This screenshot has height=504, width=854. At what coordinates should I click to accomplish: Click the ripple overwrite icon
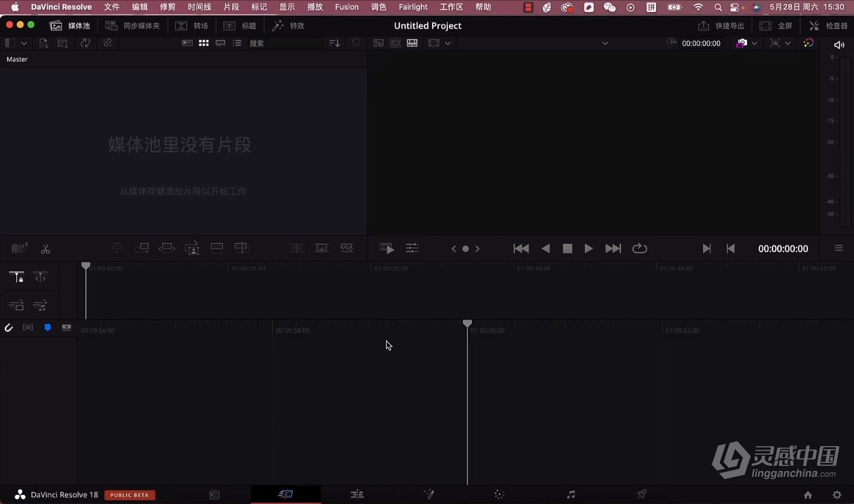pyautogui.click(x=167, y=248)
